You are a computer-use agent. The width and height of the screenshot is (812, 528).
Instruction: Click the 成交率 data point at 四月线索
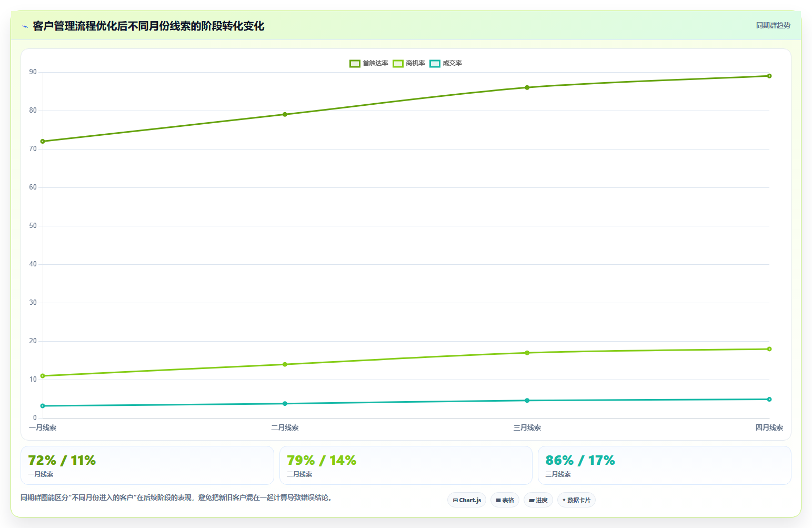click(769, 399)
